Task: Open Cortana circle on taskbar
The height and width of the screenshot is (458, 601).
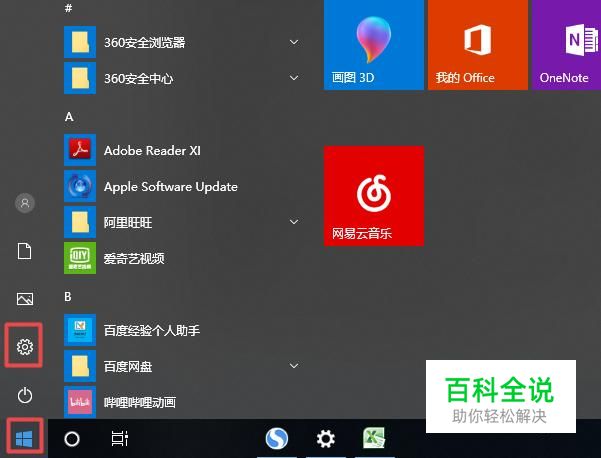Action: tap(72, 439)
